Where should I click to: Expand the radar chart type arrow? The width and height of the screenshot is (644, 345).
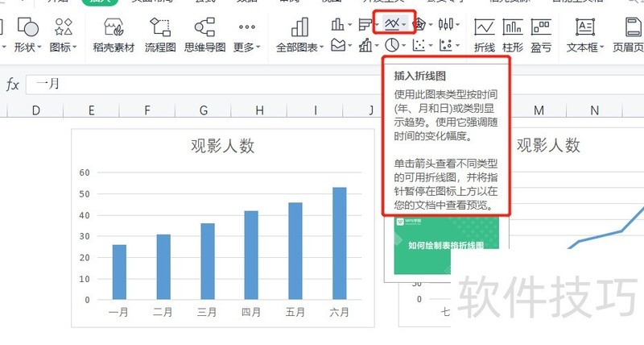(431, 25)
